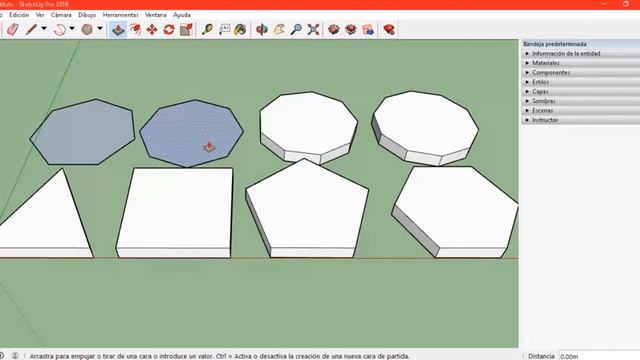The width and height of the screenshot is (640, 360).
Task: Open the Line tool dropdown arrow
Action: click(44, 29)
